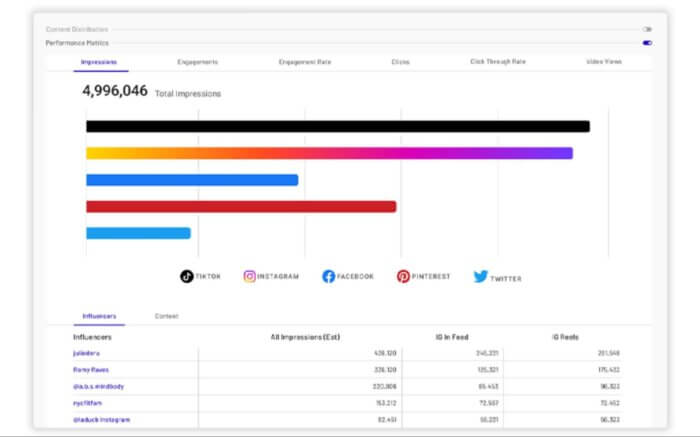Select the Engagement Rate tab
700x437 pixels.
tap(305, 62)
